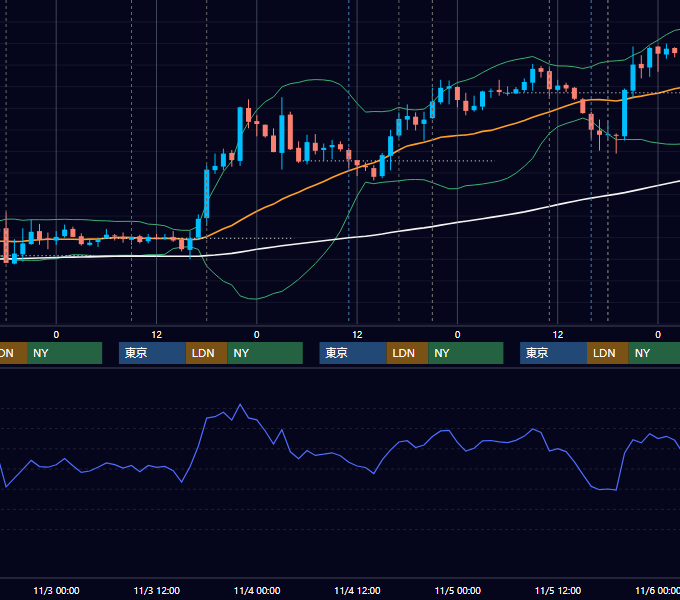This screenshot has height=600, width=680.
Task: Click the LDN session block following 11/3 東京 session
Action: (x=206, y=353)
